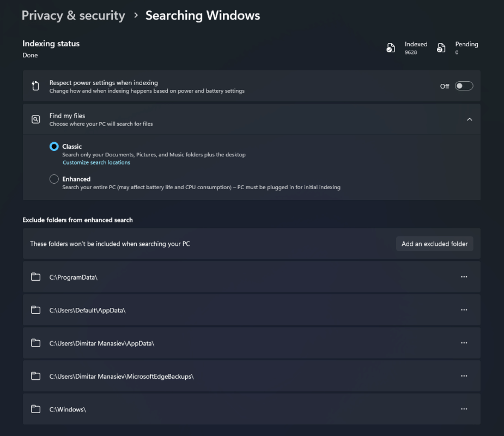Click the Off label beside toggle

tap(445, 86)
